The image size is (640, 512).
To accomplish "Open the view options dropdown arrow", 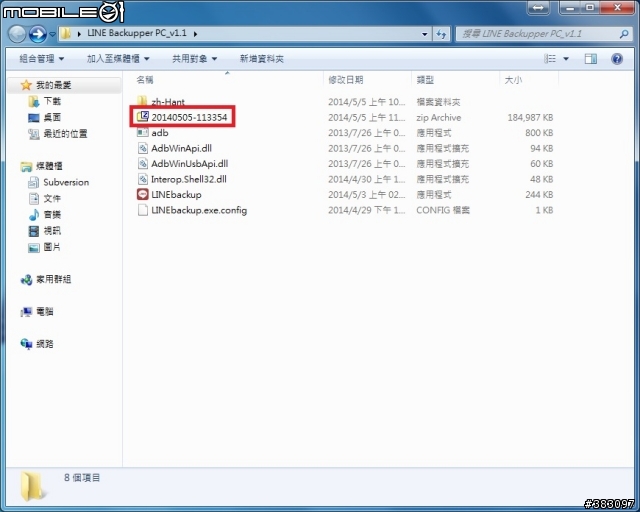I will (x=566, y=59).
